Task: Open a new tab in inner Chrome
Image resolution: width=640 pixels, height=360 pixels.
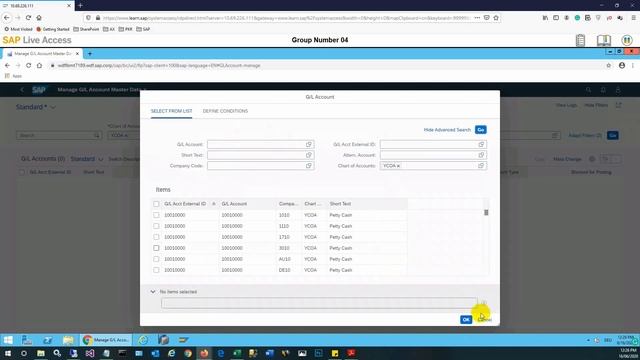Action: coord(90,53)
